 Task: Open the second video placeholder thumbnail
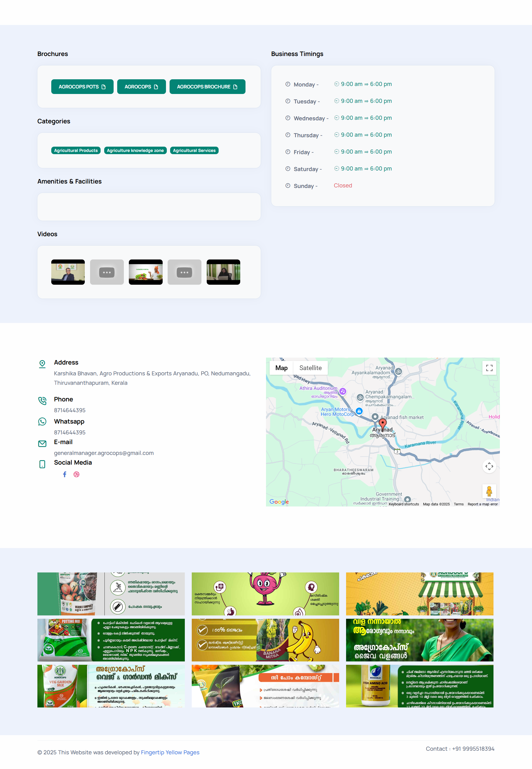107,272
